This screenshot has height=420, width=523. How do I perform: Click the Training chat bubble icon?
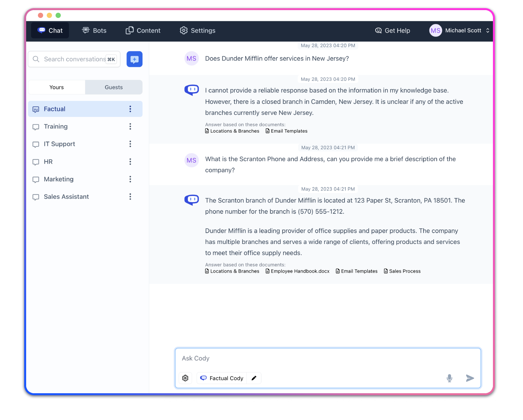(36, 127)
